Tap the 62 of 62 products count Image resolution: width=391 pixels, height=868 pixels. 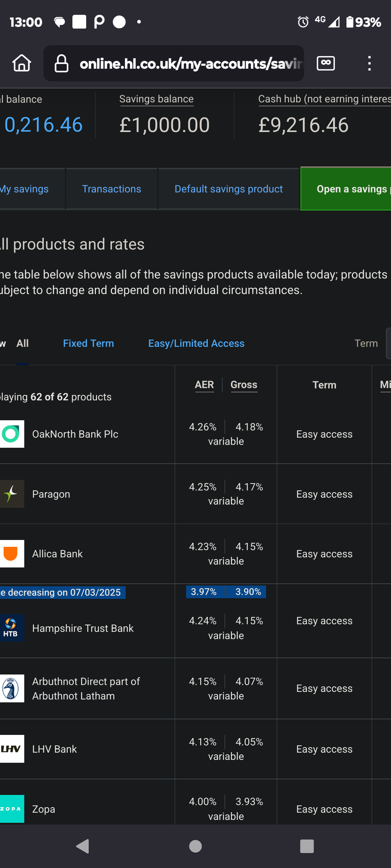(x=50, y=397)
